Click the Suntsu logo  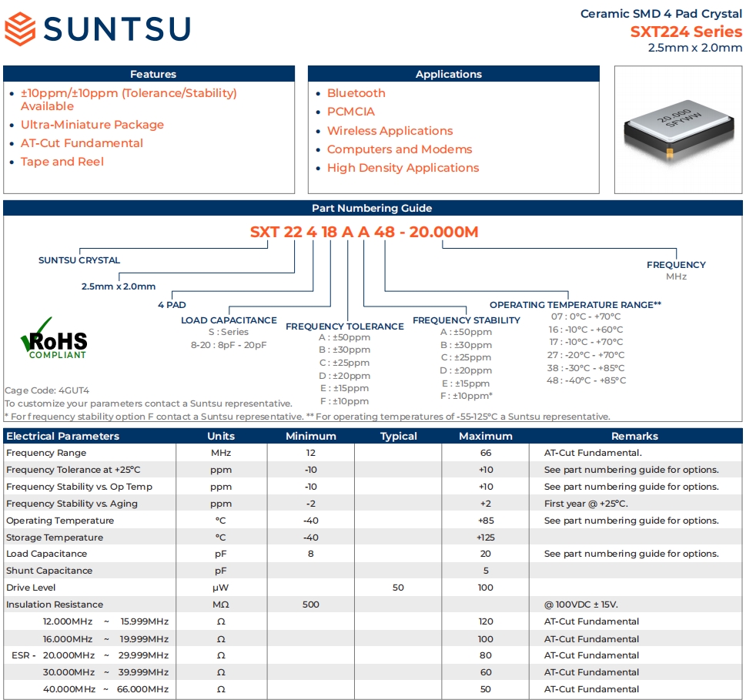point(98,29)
